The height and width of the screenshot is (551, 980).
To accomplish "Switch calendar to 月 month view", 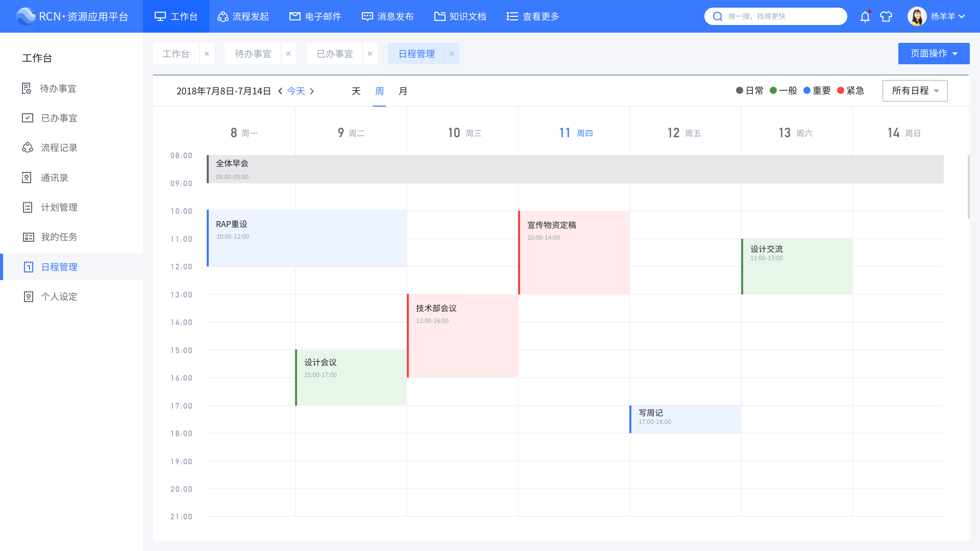I will [403, 91].
